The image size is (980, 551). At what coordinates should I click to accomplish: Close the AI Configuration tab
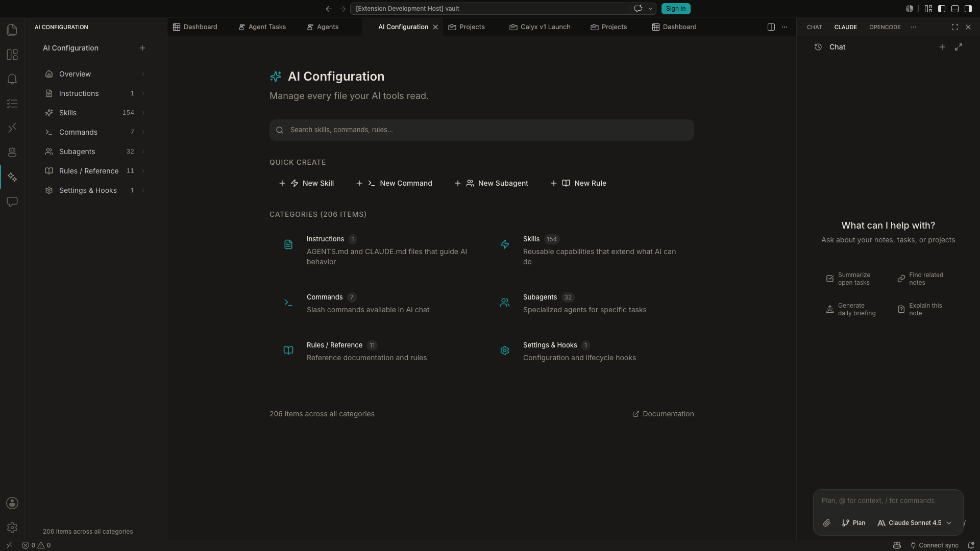pyautogui.click(x=435, y=27)
